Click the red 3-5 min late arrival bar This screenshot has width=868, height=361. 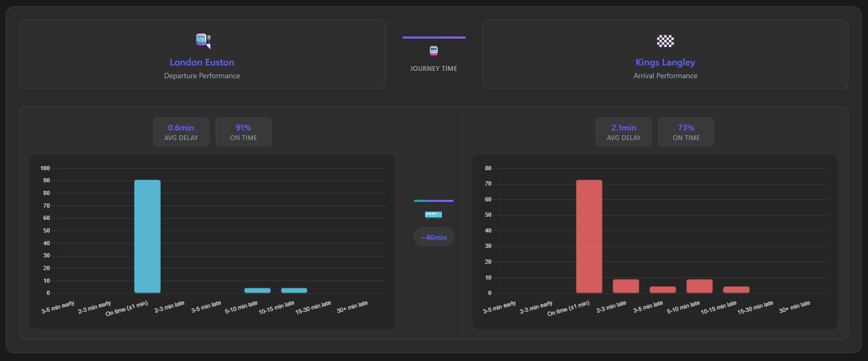(x=662, y=290)
